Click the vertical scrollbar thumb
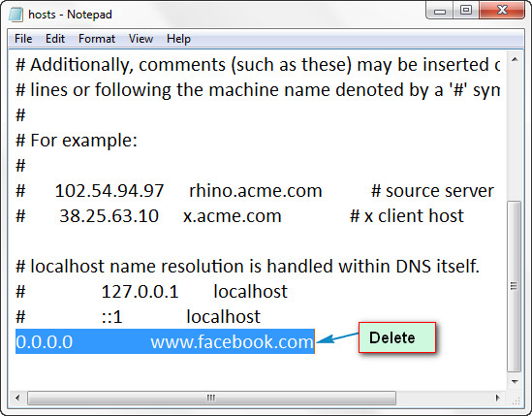The image size is (532, 416). click(515, 286)
